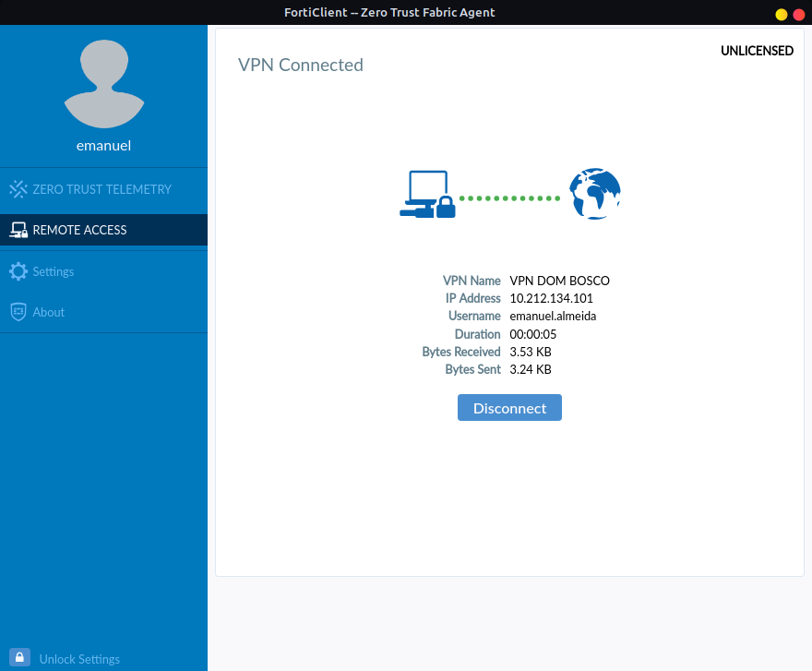Click IP address 10.212.134.101

[x=551, y=298]
